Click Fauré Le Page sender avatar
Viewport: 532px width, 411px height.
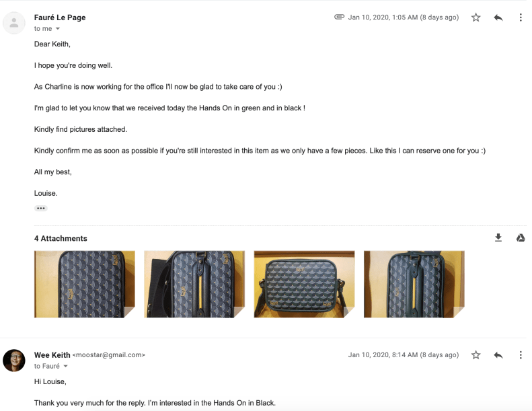click(x=14, y=23)
